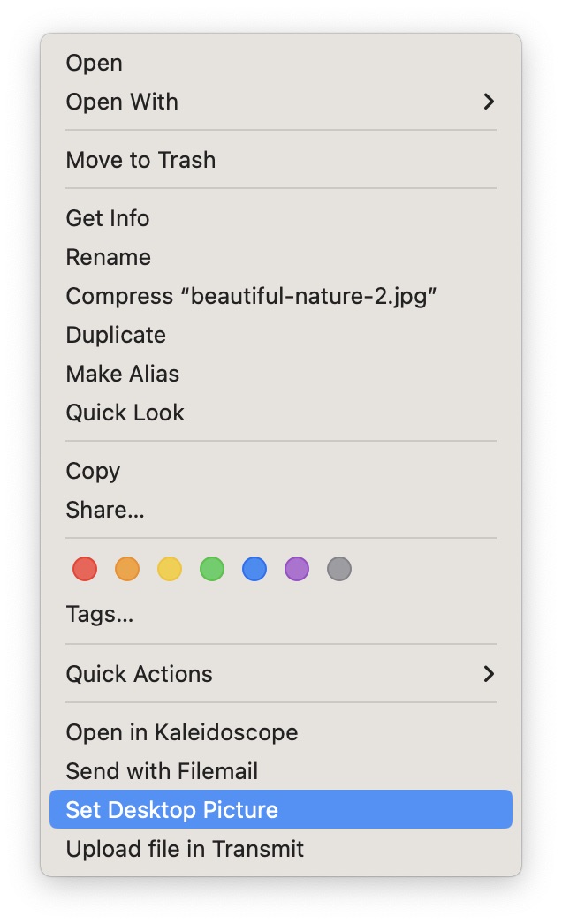Select Set Desktop Picture
The image size is (562, 924).
tap(172, 810)
